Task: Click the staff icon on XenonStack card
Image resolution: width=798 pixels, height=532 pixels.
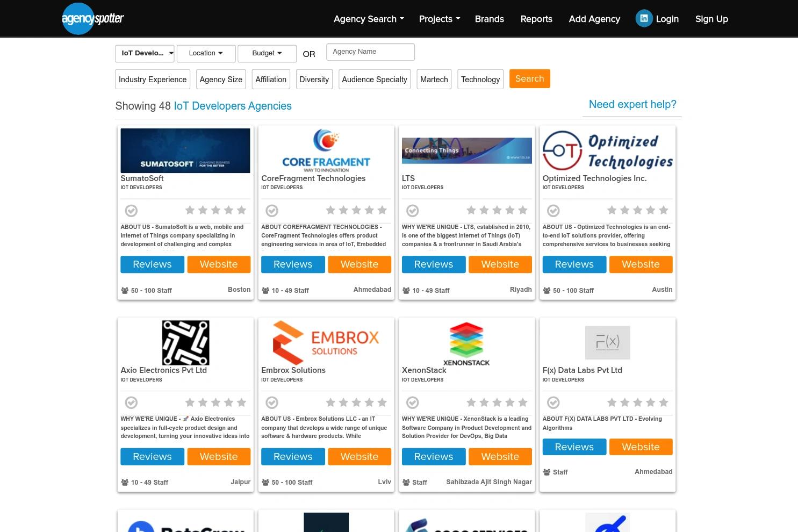Action: click(406, 482)
